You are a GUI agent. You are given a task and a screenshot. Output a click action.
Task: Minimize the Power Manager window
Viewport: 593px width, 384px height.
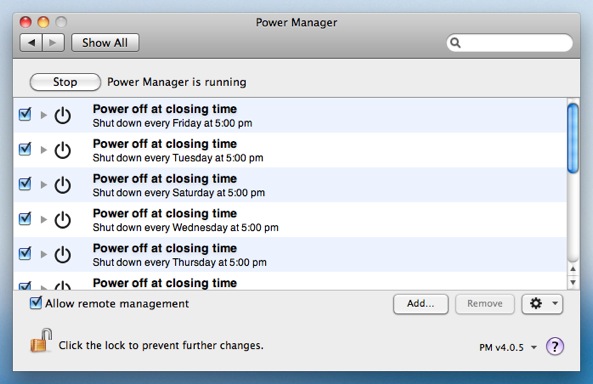43,22
